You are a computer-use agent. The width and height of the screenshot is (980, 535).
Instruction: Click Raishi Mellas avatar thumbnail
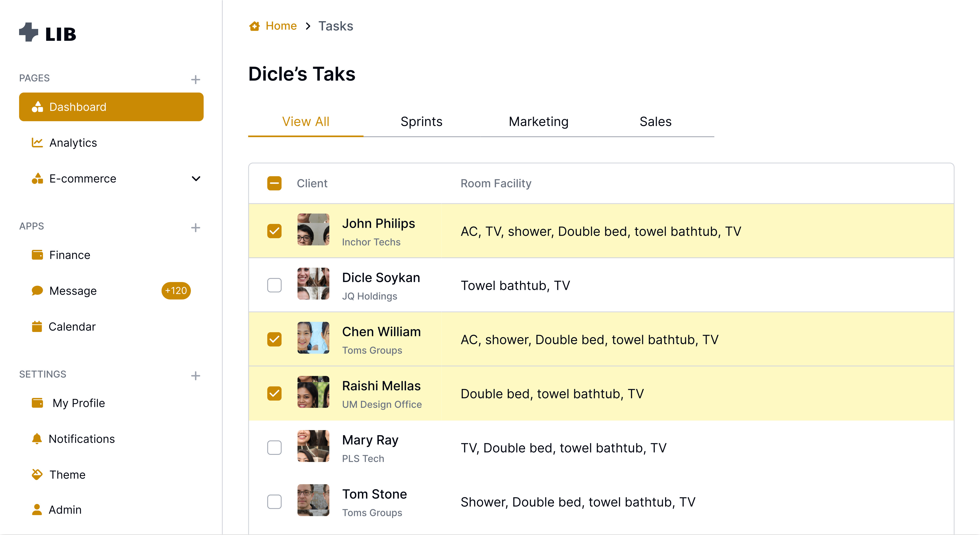(313, 392)
